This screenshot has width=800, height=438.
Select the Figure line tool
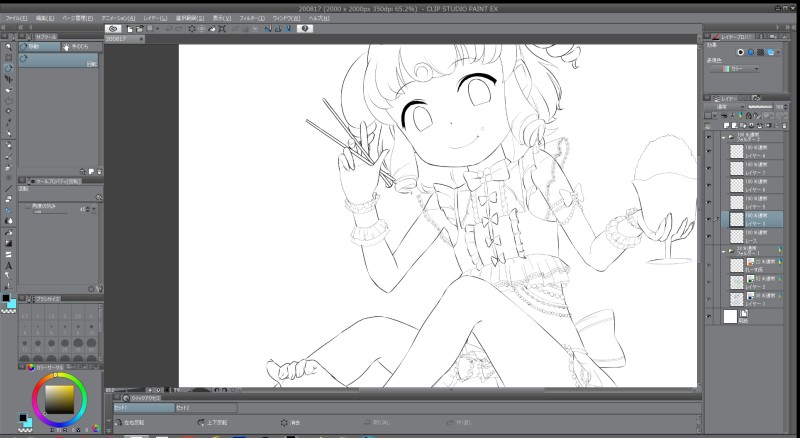click(8, 188)
